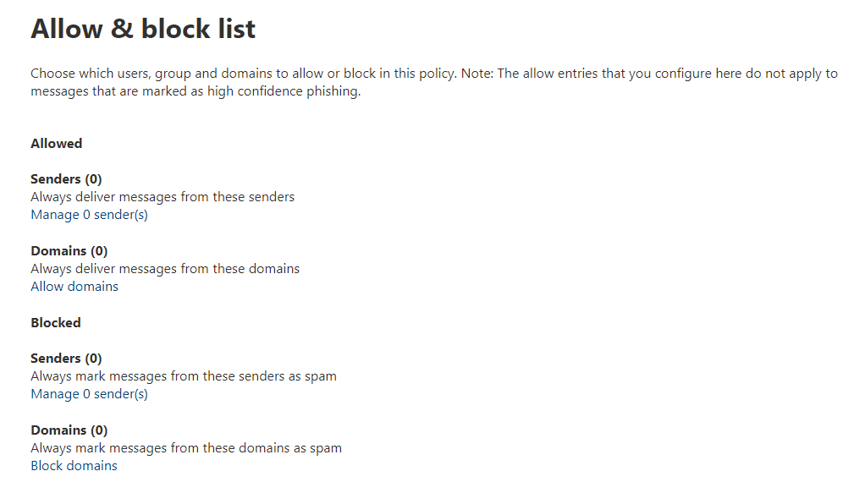Image resolution: width=854 pixels, height=504 pixels.
Task: Click "Domains (0)" label under Blocked
Action: (69, 430)
